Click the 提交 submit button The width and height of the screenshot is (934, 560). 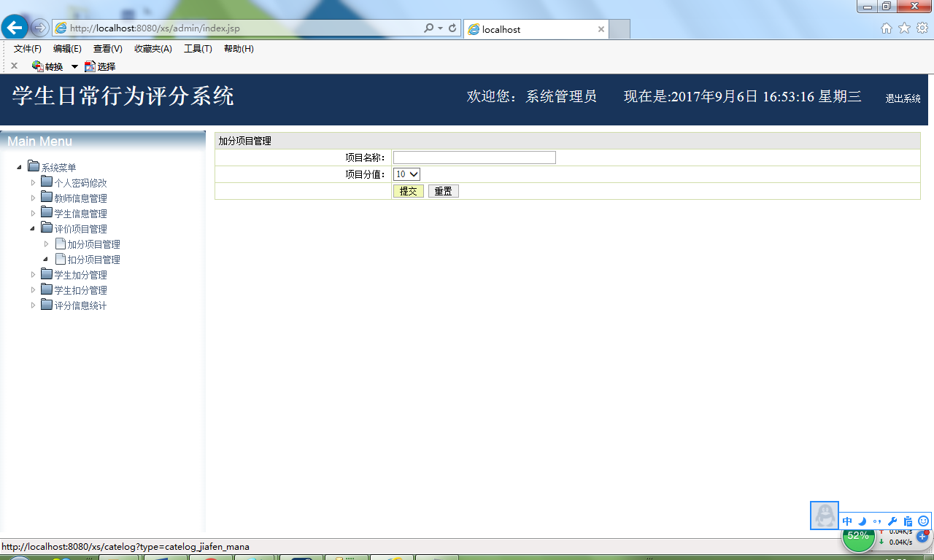(408, 191)
